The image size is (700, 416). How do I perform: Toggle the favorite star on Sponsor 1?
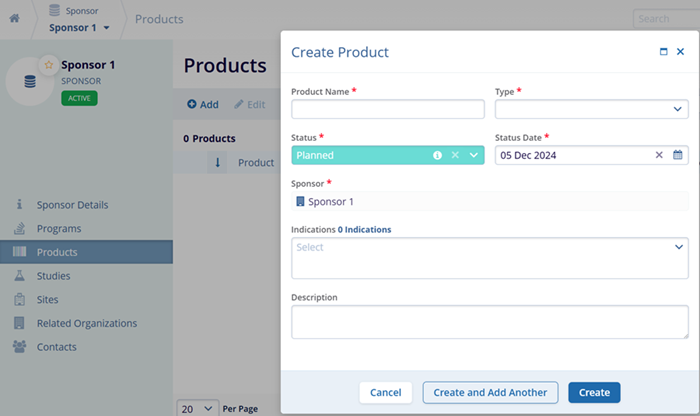point(47,65)
